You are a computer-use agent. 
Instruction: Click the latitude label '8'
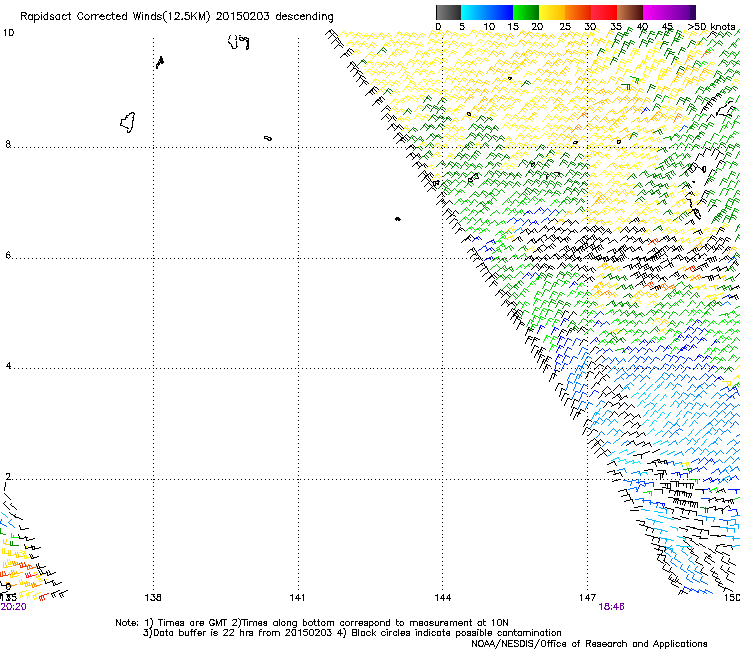tap(8, 144)
